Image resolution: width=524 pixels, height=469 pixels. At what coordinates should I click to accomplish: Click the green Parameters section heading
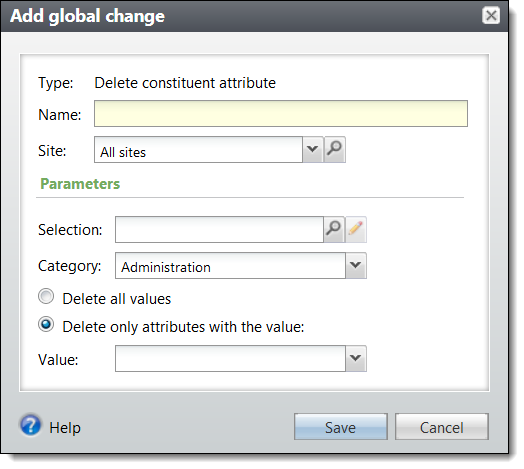(x=80, y=184)
